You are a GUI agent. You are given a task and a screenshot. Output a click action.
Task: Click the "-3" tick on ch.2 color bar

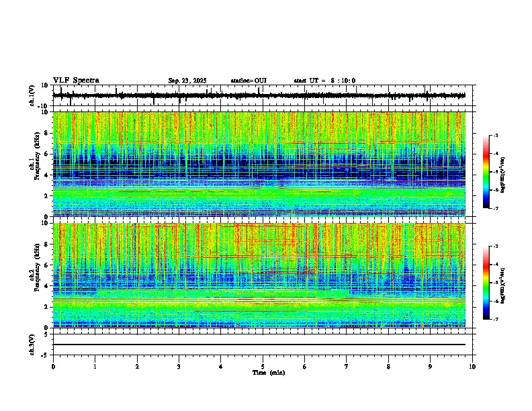click(x=495, y=246)
